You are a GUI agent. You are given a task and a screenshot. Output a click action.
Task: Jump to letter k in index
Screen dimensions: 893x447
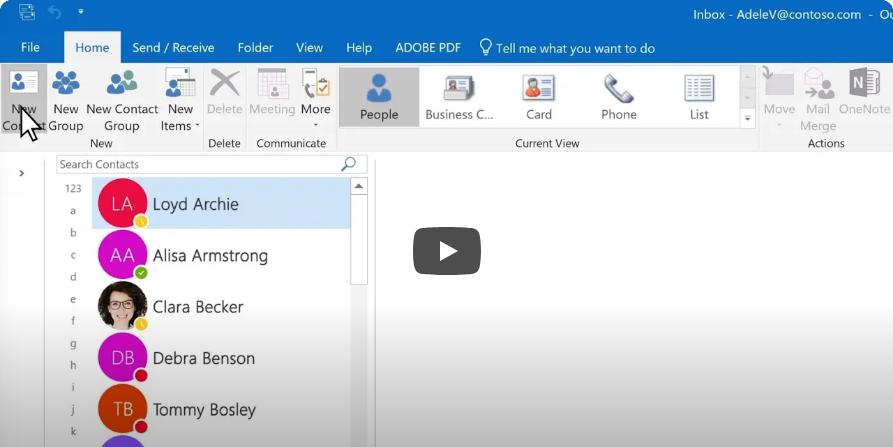(73, 431)
